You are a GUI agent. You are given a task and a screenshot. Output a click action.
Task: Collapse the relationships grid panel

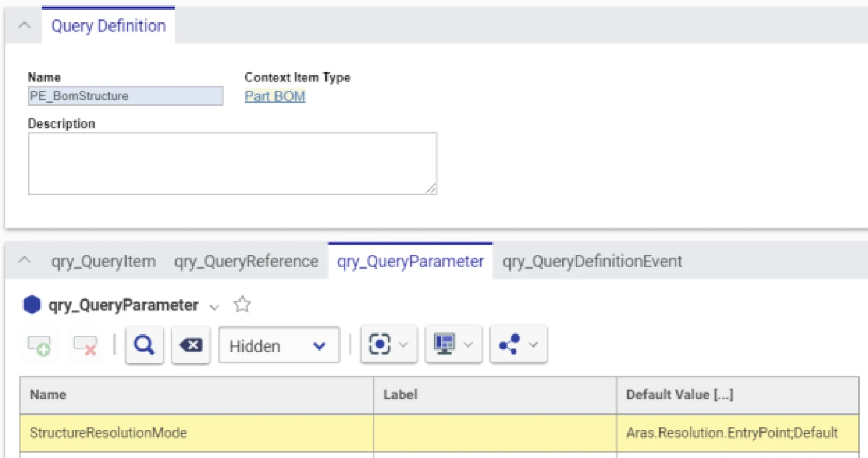(x=24, y=261)
